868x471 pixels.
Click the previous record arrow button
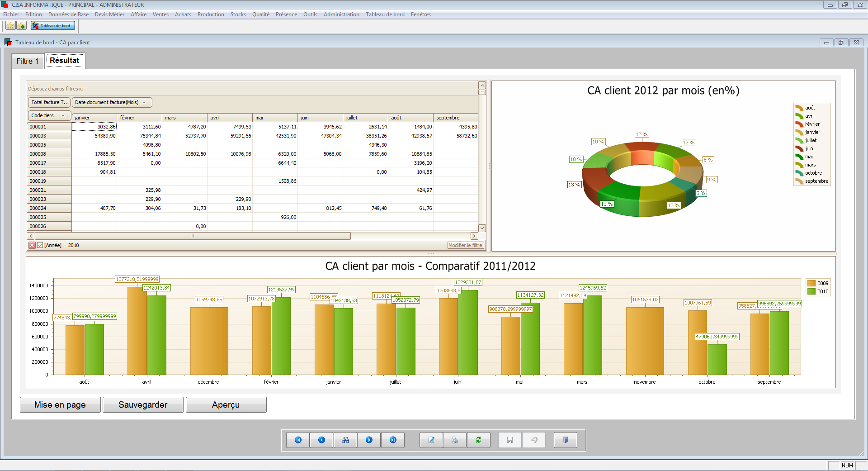(321, 440)
